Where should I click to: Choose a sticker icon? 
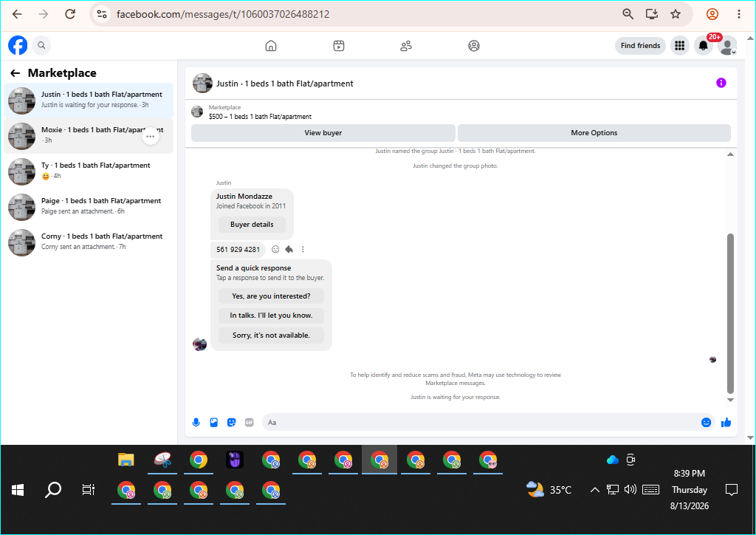point(231,423)
